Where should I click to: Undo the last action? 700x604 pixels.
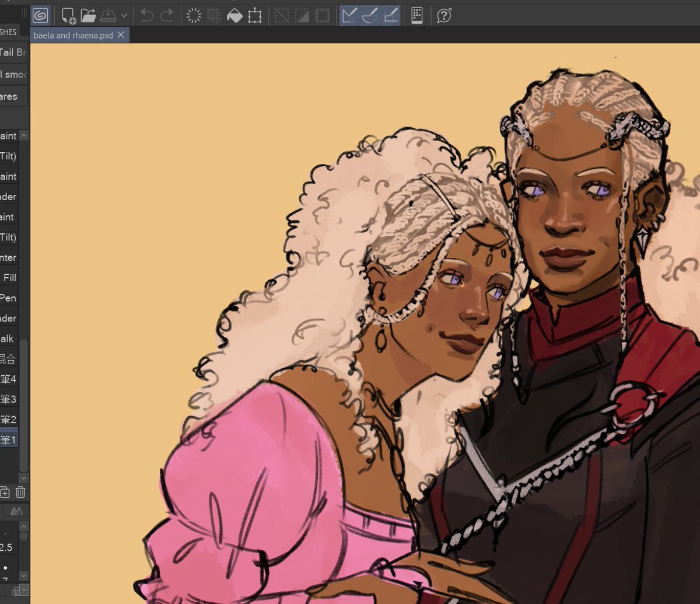click(x=146, y=16)
